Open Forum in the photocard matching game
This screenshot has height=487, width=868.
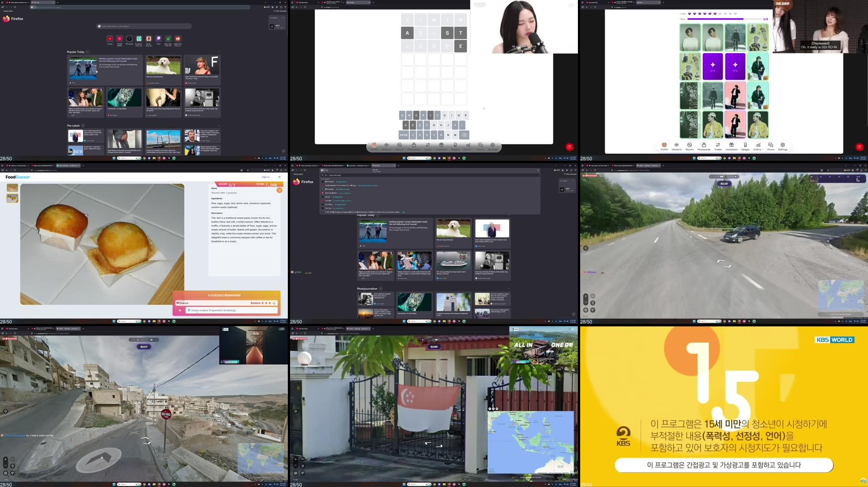tap(771, 146)
